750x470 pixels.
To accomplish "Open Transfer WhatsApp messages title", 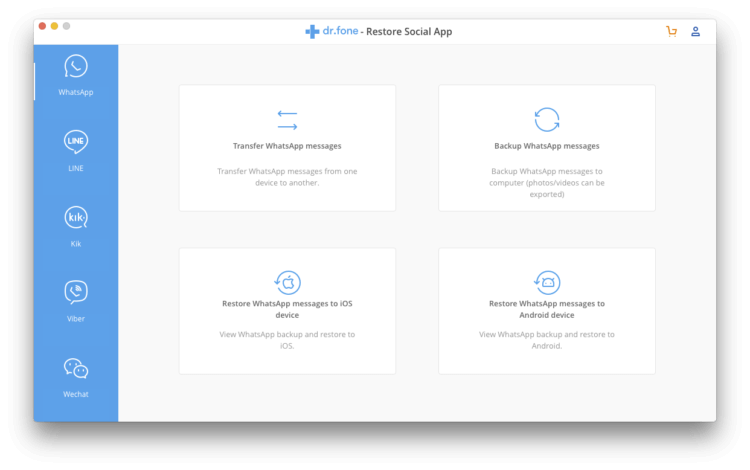I will 287,146.
